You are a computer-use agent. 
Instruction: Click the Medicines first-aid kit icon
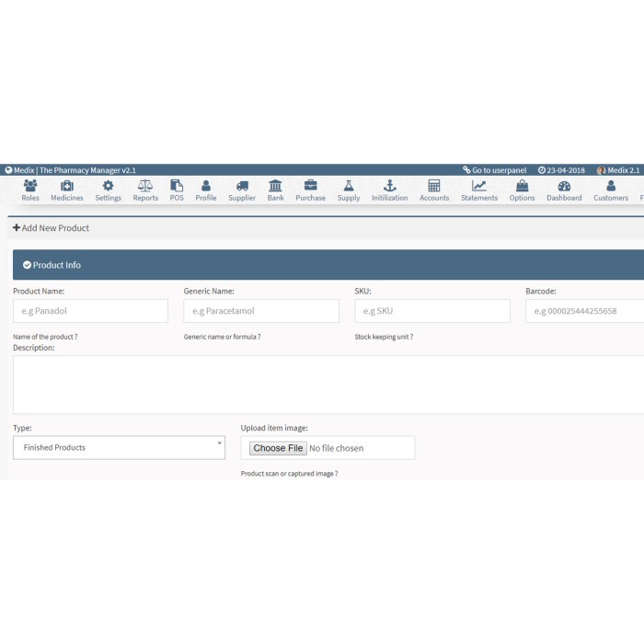67,186
